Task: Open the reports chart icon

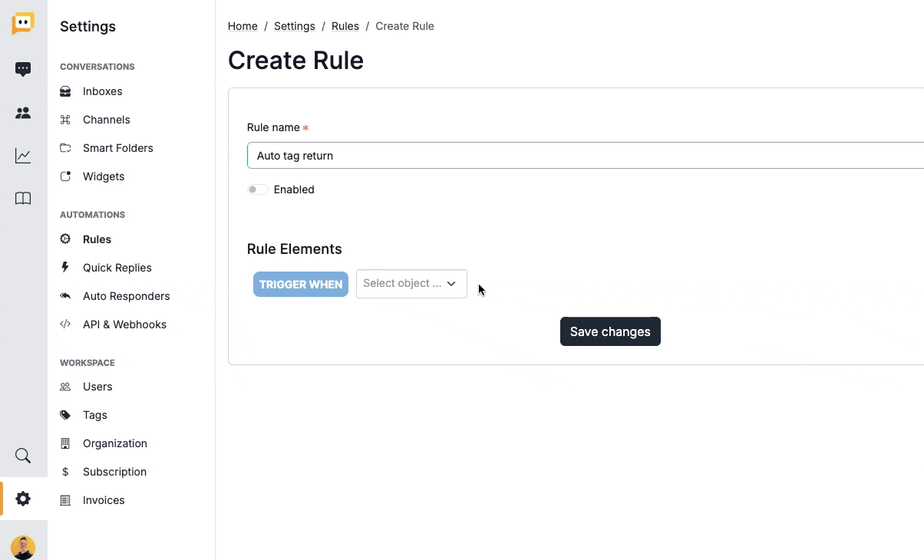Action: [23, 156]
